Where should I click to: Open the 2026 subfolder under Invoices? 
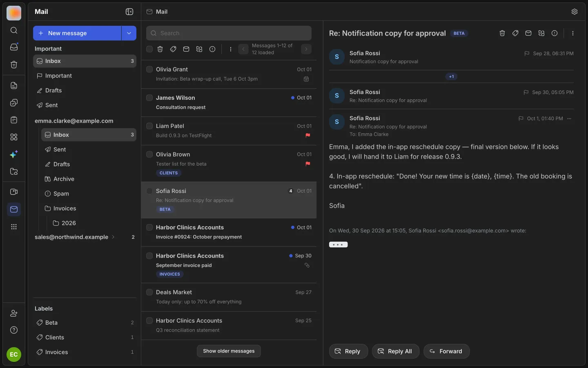coord(93,223)
